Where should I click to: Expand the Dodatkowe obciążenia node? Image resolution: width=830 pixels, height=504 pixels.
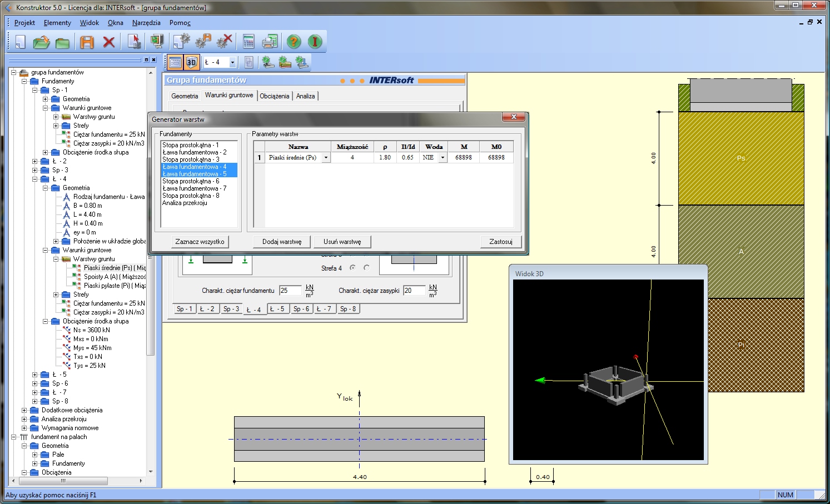point(24,410)
